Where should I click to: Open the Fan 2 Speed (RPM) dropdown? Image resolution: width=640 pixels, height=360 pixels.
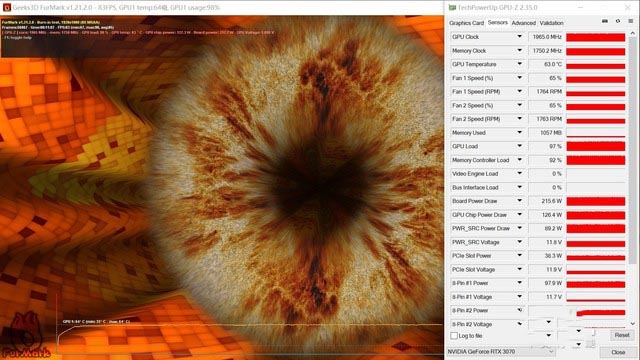(520, 119)
